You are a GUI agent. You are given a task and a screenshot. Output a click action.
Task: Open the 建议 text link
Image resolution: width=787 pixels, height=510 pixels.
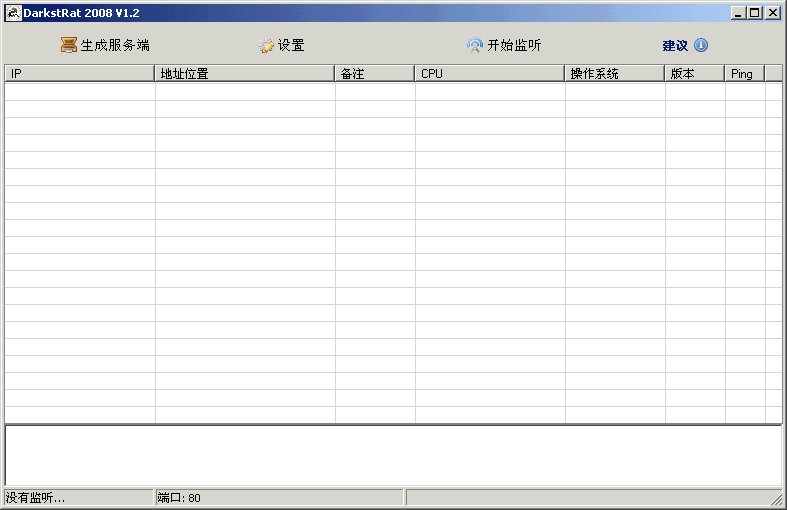(675, 45)
